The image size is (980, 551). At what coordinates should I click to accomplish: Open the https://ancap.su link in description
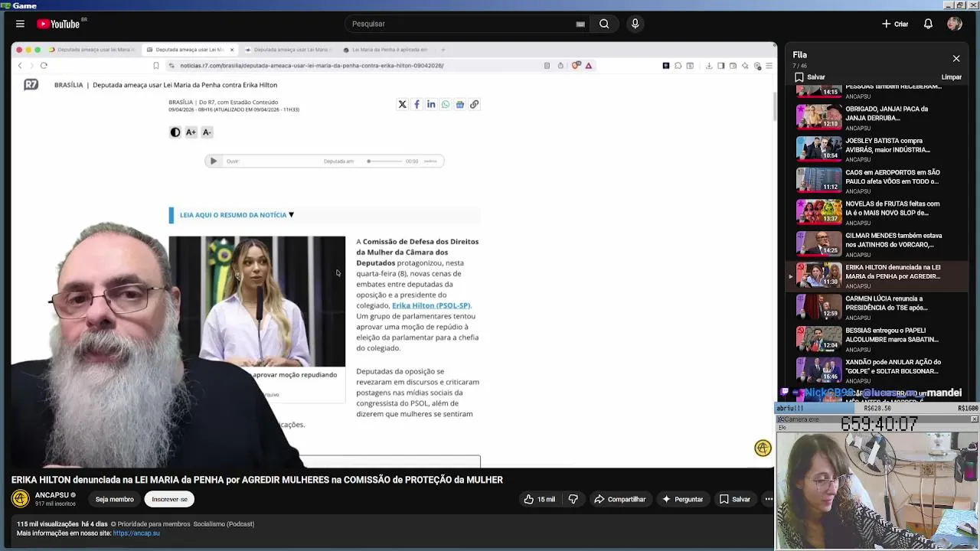136,533
